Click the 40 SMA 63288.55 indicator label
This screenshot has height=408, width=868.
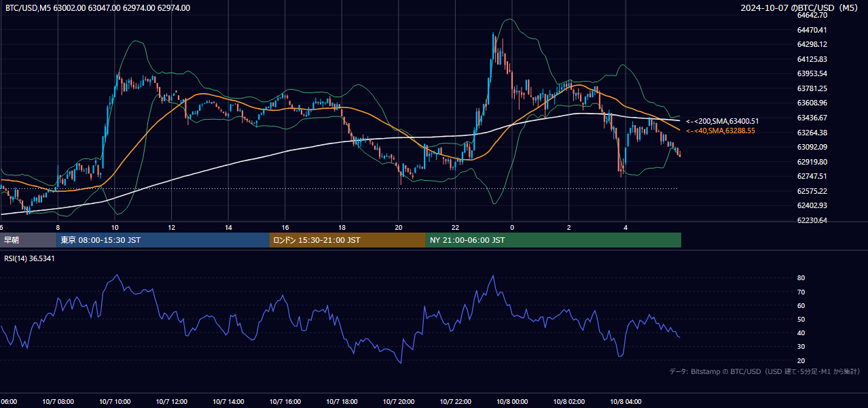pyautogui.click(x=720, y=131)
